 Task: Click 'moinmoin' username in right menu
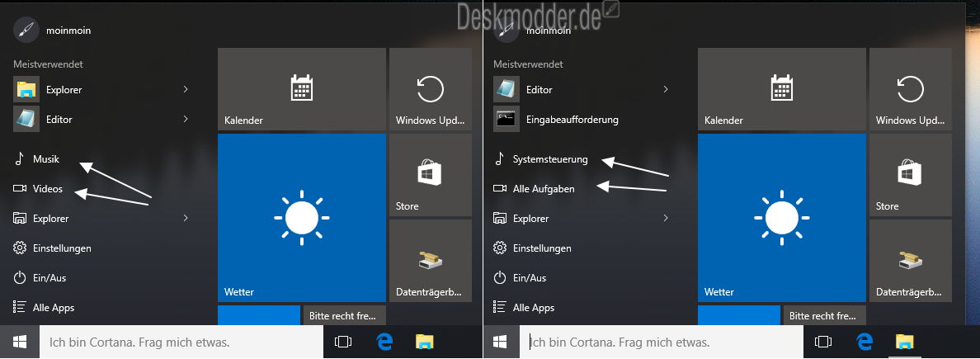(549, 30)
